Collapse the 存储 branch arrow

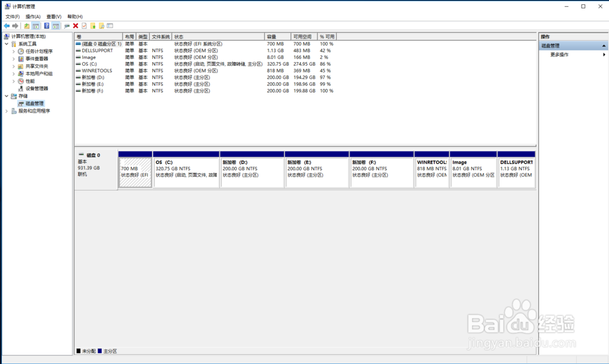tap(7, 96)
